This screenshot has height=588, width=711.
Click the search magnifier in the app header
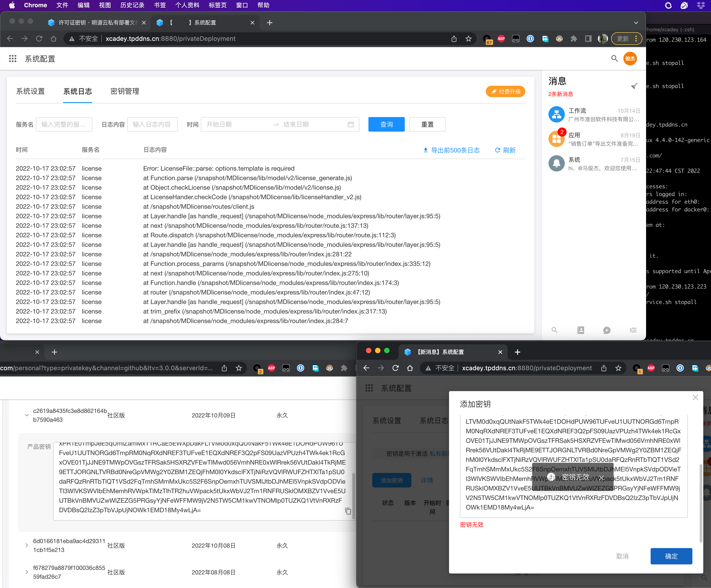tap(614, 59)
